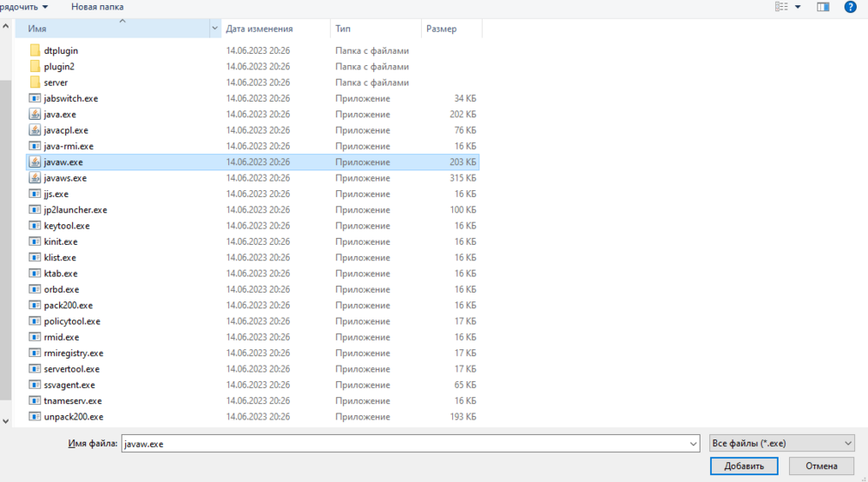
Task: Change view layout icon in toolbar
Action: click(x=781, y=7)
